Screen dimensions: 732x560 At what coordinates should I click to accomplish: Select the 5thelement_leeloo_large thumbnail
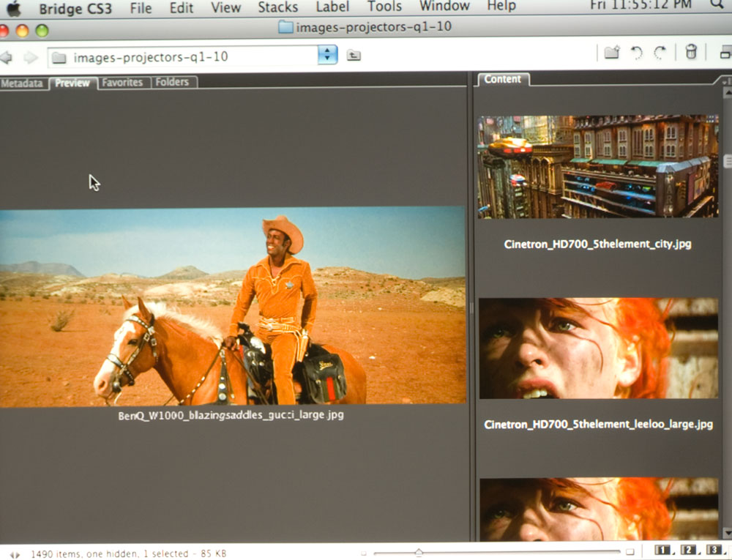pyautogui.click(x=599, y=348)
